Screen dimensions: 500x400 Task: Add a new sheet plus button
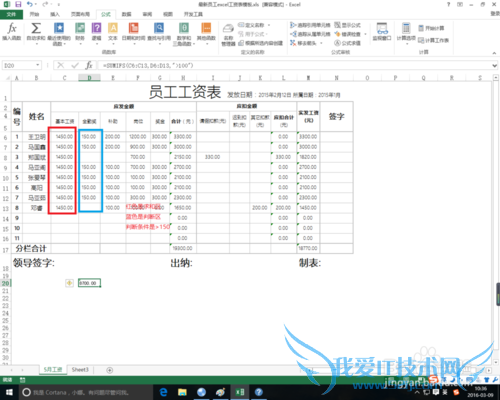click(x=109, y=370)
